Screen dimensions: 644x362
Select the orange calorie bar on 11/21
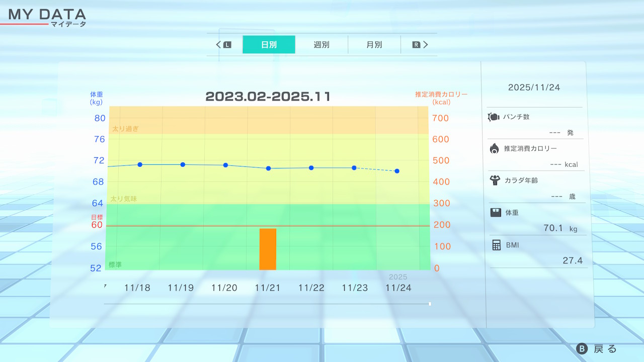point(268,249)
